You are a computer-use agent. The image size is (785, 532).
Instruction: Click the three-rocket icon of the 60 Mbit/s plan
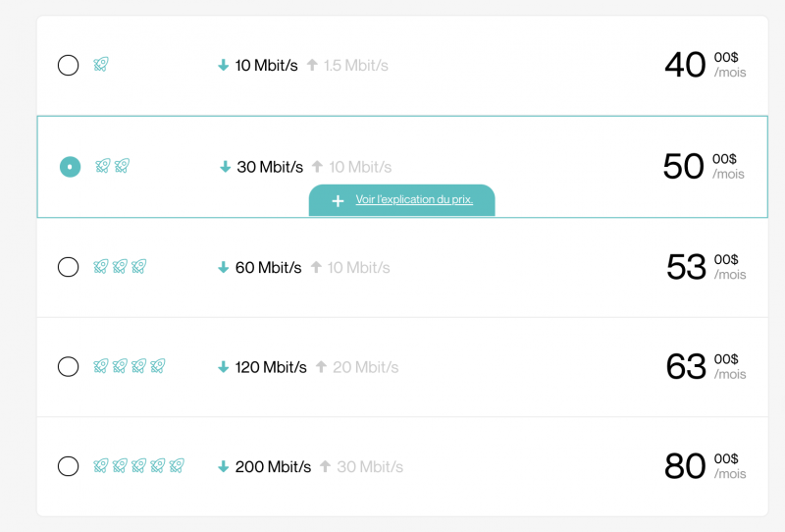tap(120, 266)
